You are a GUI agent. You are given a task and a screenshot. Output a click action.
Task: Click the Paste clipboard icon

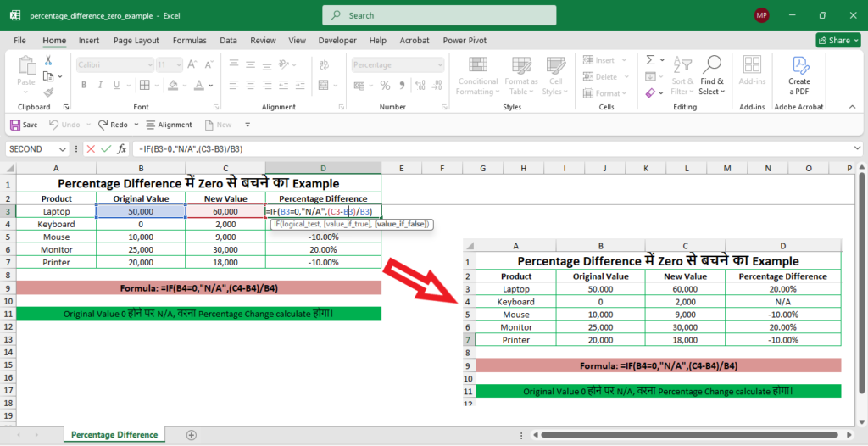(26, 65)
